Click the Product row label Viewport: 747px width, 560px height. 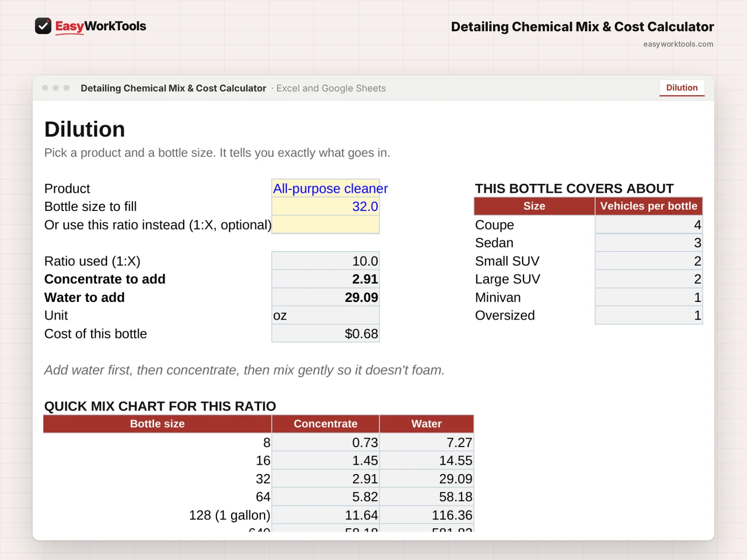(67, 189)
